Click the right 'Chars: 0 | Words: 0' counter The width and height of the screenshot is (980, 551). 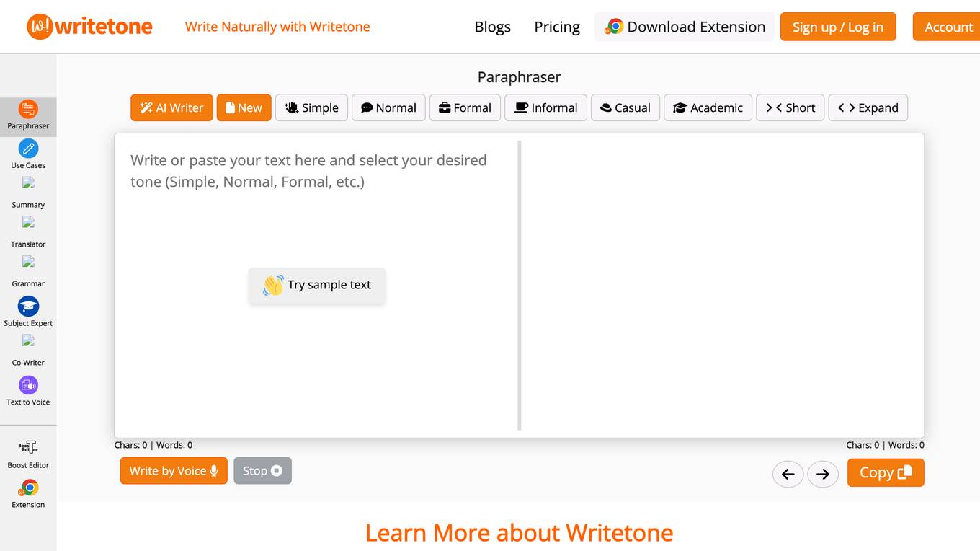(885, 445)
